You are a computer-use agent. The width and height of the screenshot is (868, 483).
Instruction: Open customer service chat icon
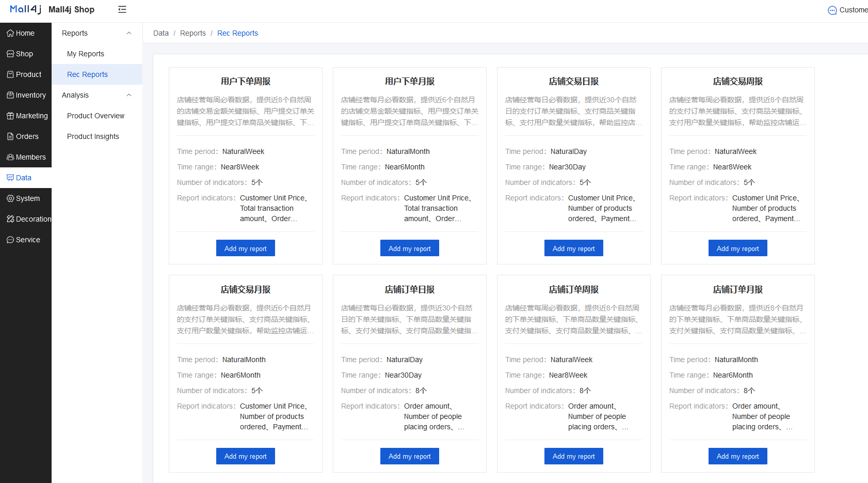tap(832, 10)
